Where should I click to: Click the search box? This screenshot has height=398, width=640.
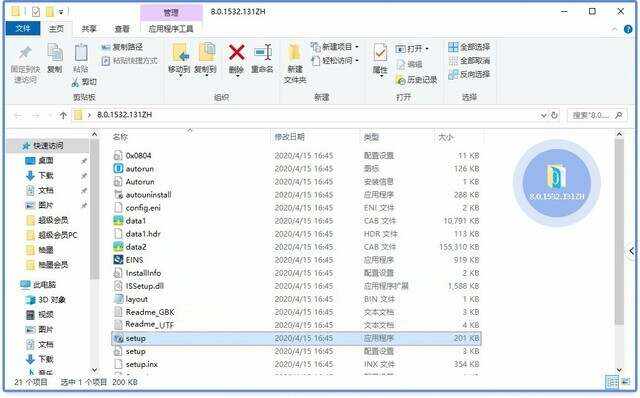[x=597, y=116]
